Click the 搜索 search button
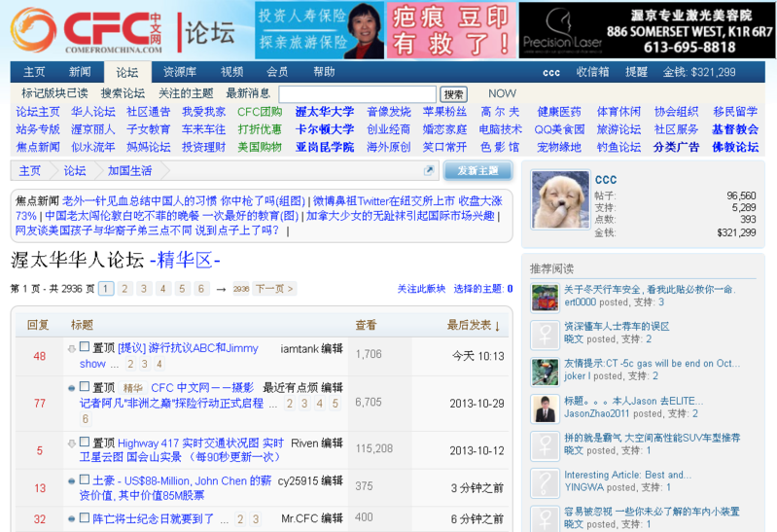The height and width of the screenshot is (532, 777). [453, 94]
